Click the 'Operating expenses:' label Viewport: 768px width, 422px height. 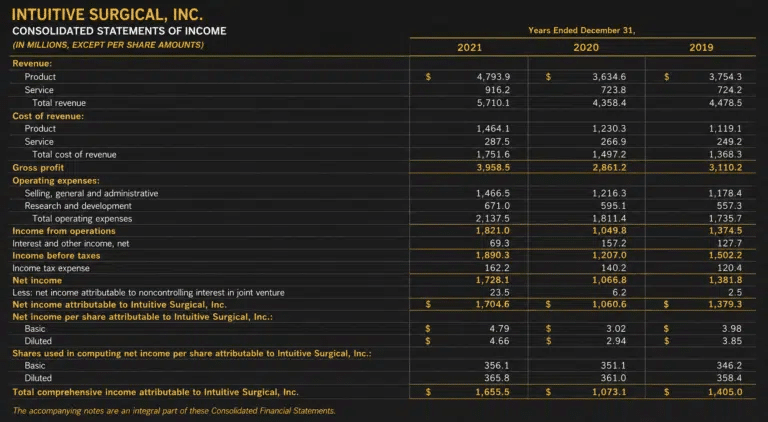tap(56, 181)
